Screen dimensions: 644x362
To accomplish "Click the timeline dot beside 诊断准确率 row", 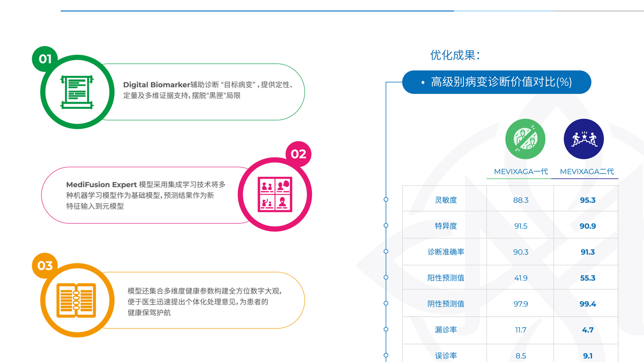I will [x=386, y=251].
